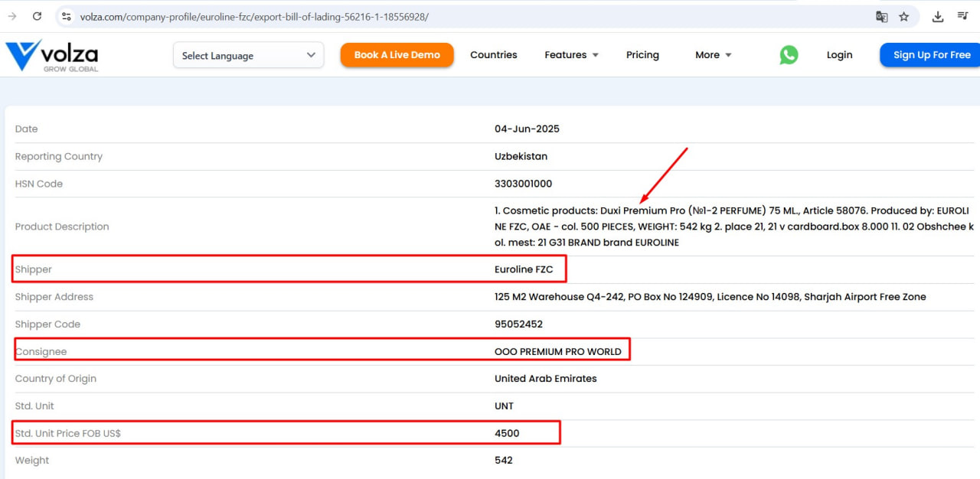Click the Volza logo
This screenshot has height=479, width=980.
(52, 55)
